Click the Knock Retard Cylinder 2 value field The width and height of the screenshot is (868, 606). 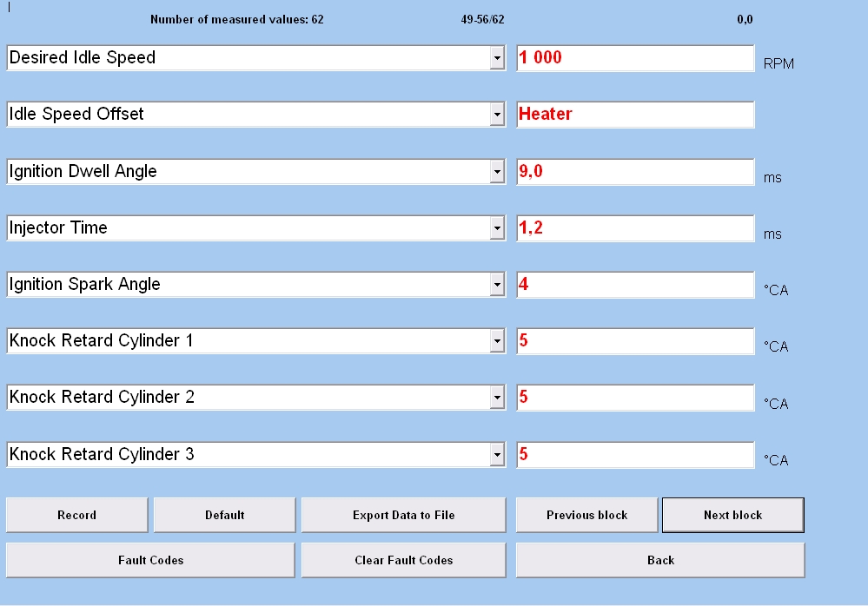[x=635, y=399]
